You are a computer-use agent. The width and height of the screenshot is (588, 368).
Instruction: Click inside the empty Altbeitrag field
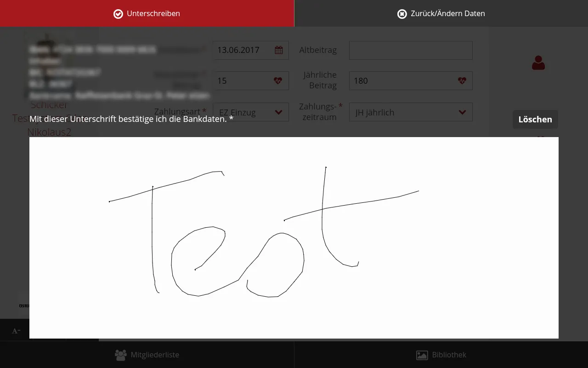pos(411,50)
